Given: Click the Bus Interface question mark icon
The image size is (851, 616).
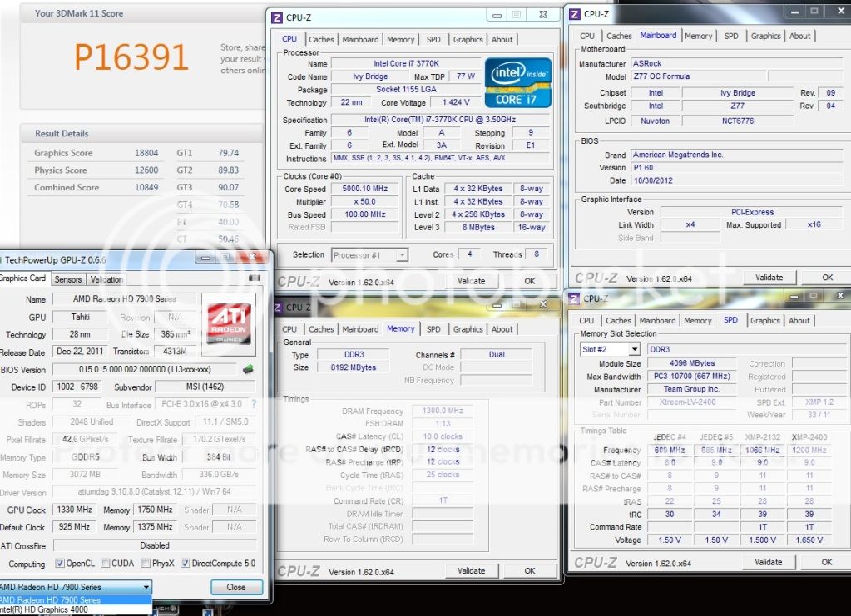Looking at the screenshot, I should click(x=254, y=405).
